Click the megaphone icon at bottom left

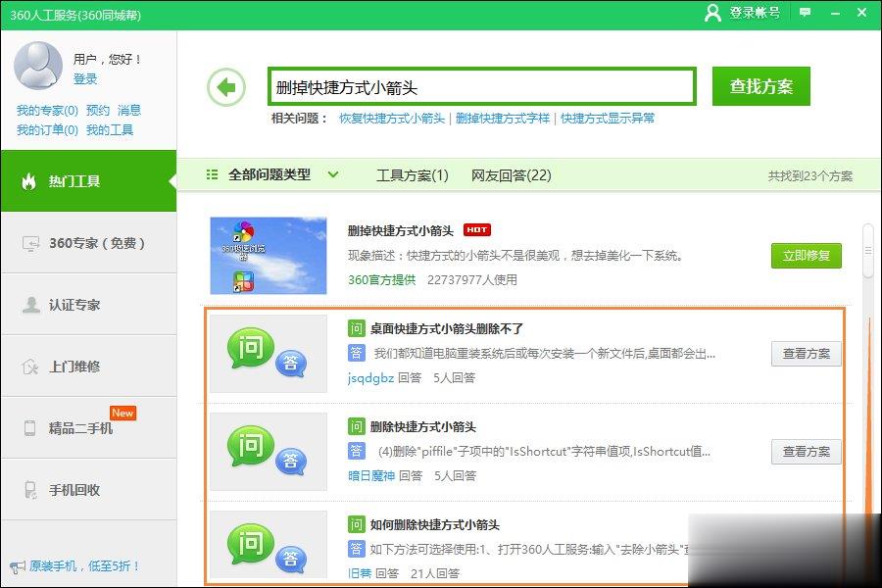coord(18,566)
